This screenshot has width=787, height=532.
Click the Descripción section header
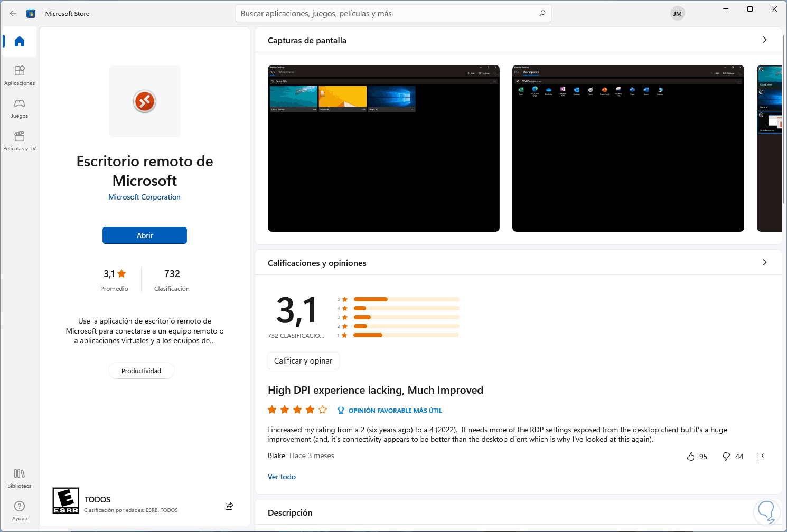[290, 512]
